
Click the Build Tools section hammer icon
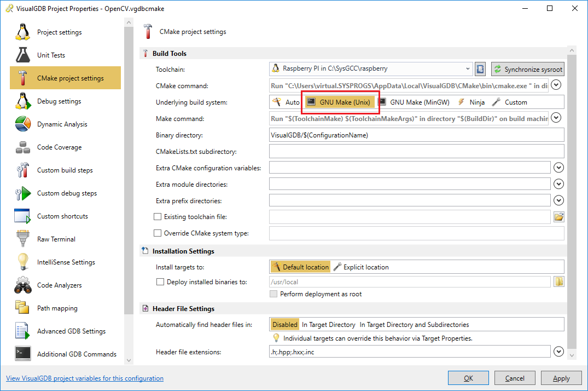pos(145,53)
